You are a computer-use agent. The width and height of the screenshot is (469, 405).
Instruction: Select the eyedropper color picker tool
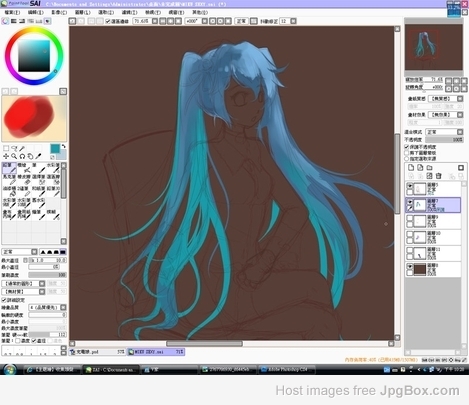point(38,156)
